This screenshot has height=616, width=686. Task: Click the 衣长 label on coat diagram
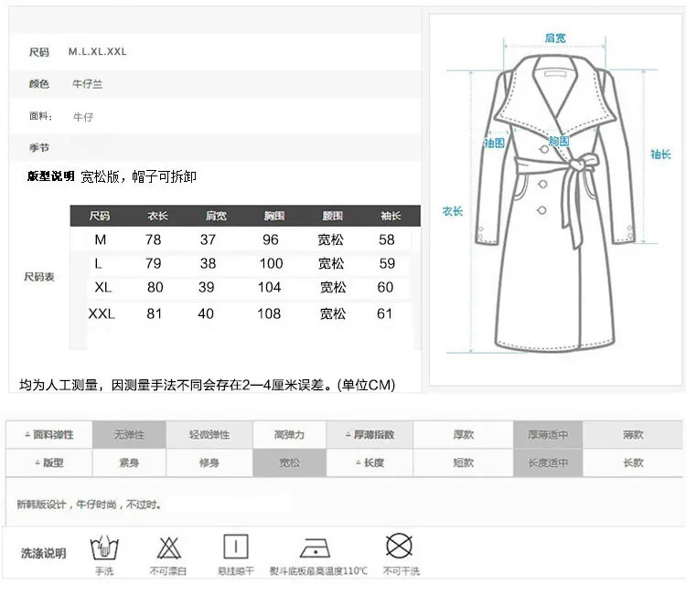tap(453, 211)
